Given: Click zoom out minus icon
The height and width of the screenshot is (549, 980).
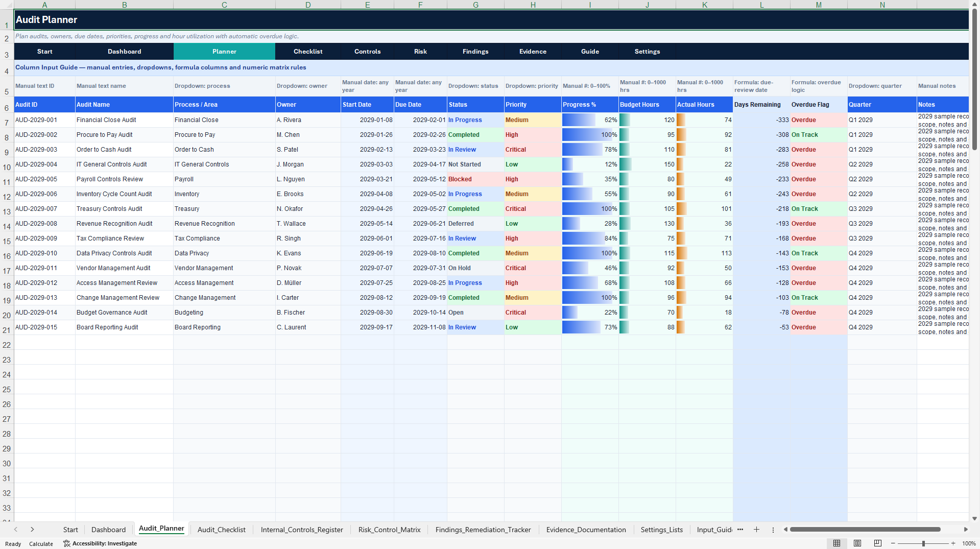Looking at the screenshot, I should [x=893, y=543].
